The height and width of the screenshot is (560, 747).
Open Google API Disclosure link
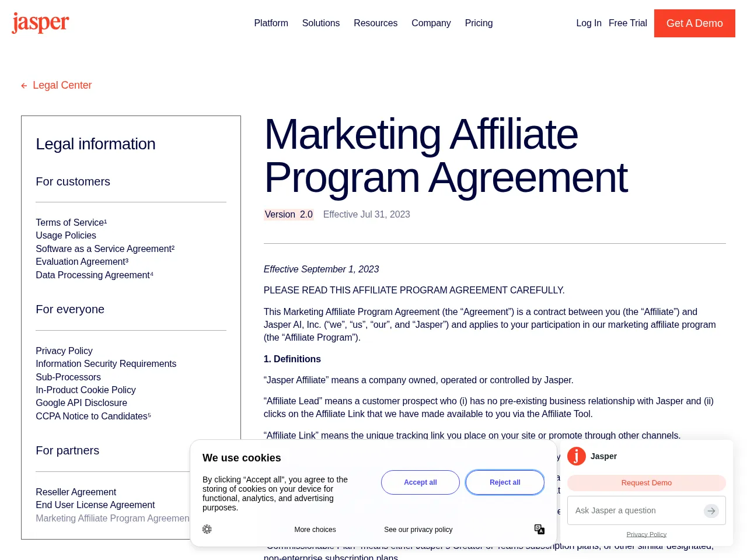point(81,402)
